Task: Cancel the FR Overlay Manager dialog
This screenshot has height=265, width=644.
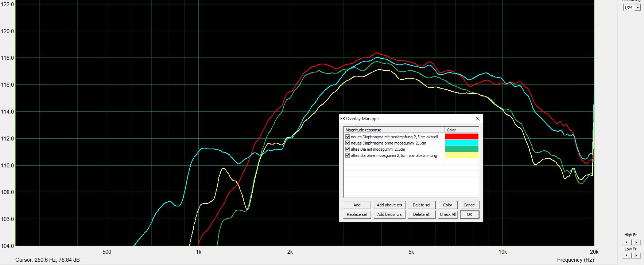Action: pos(469,205)
